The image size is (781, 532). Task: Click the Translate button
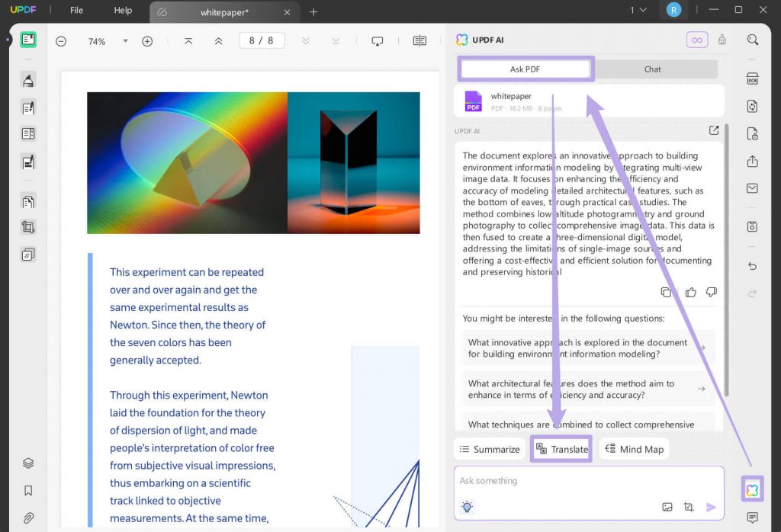pos(561,449)
